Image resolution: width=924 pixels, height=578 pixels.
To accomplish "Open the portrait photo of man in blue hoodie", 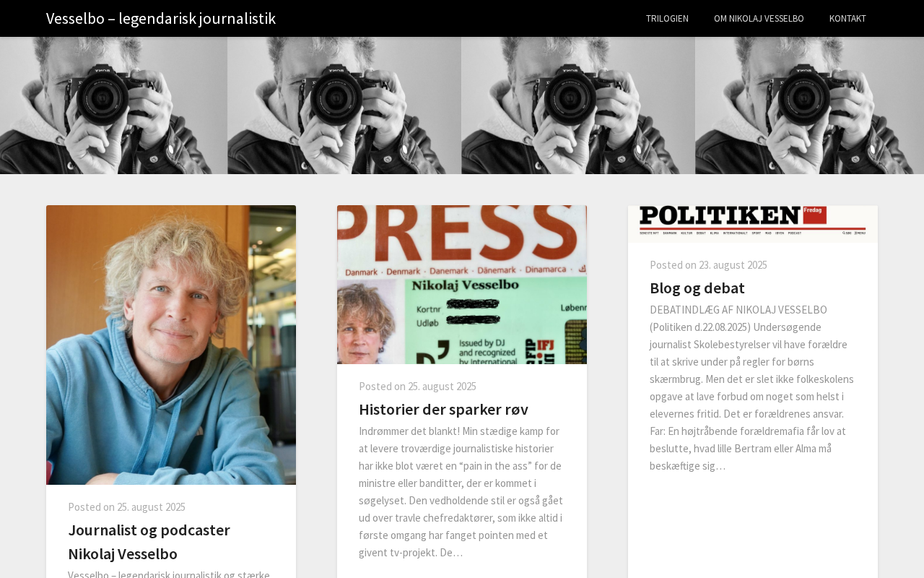I will coord(171,345).
